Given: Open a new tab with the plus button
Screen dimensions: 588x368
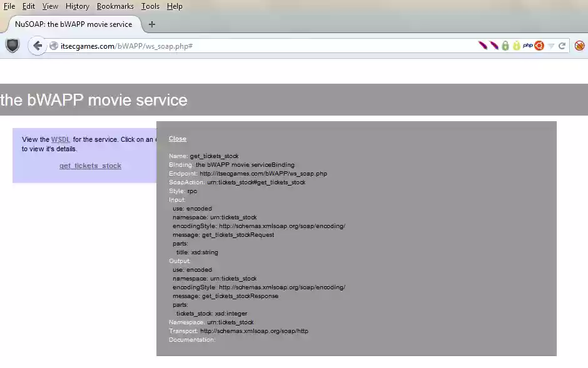Looking at the screenshot, I should (151, 24).
